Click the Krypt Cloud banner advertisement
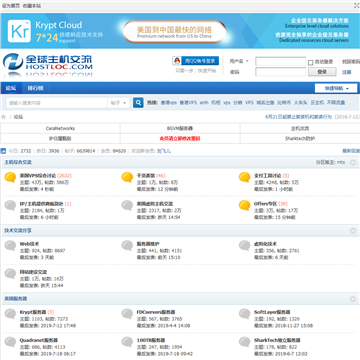Screen dimensions: 360x360 click(x=180, y=31)
